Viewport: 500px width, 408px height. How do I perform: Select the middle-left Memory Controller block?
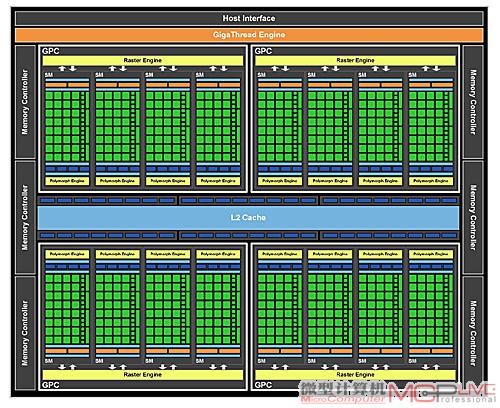click(25, 217)
